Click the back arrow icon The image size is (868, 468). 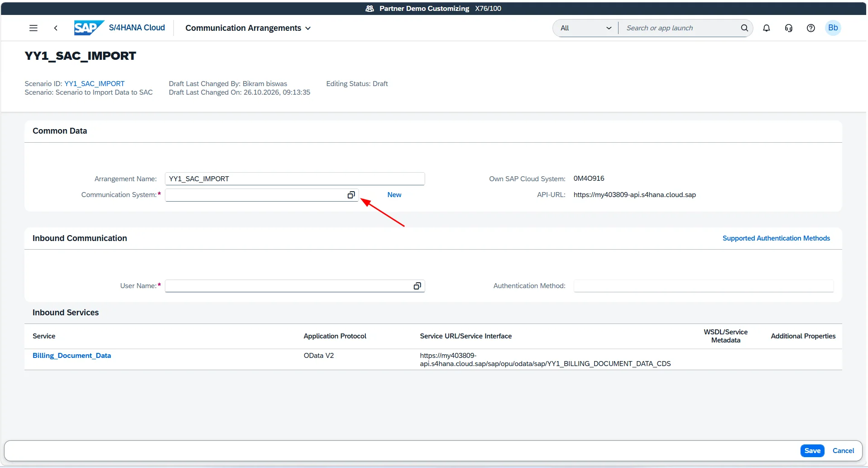[56, 28]
